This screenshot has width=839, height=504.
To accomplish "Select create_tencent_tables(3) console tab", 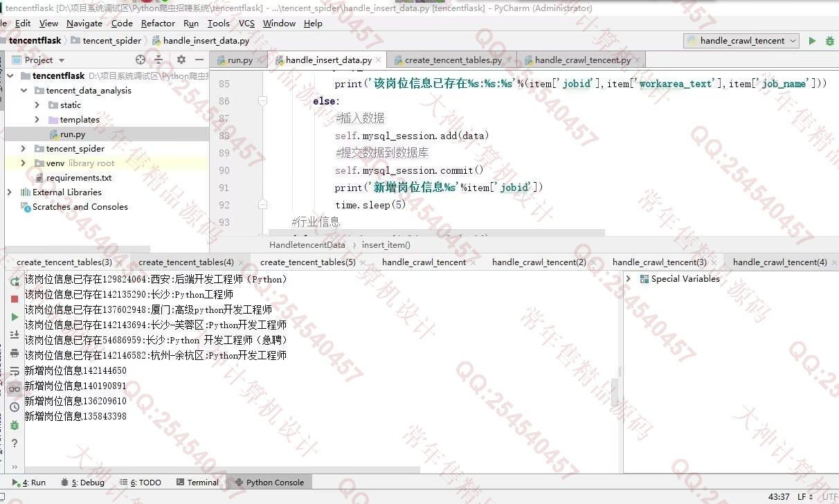I will click(64, 262).
